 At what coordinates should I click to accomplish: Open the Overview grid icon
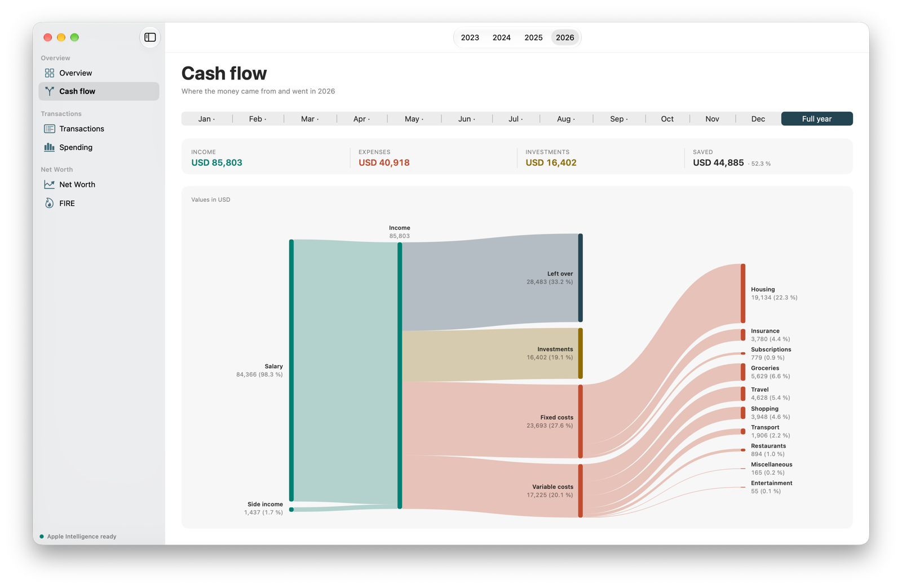tap(50, 73)
